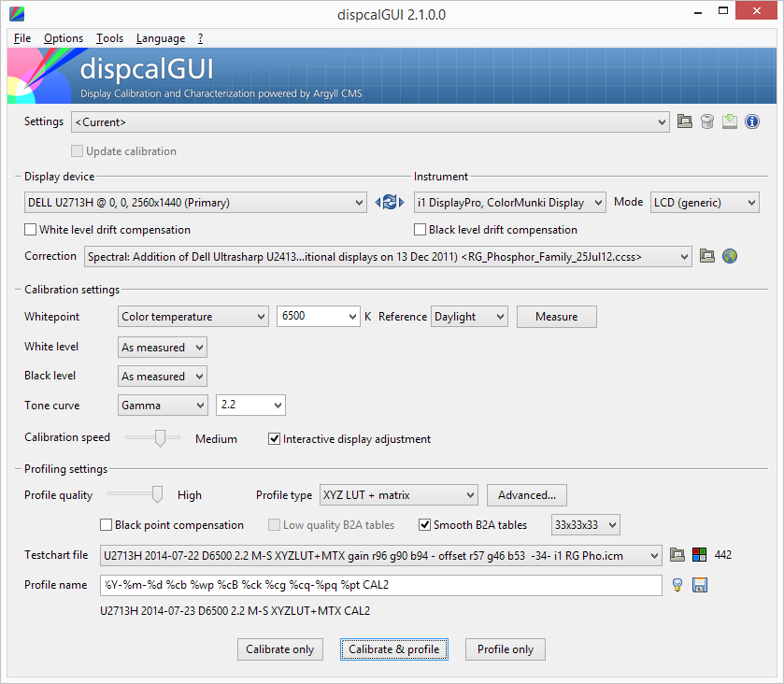Open Whitepoint Color temperature dropdown

point(193,317)
